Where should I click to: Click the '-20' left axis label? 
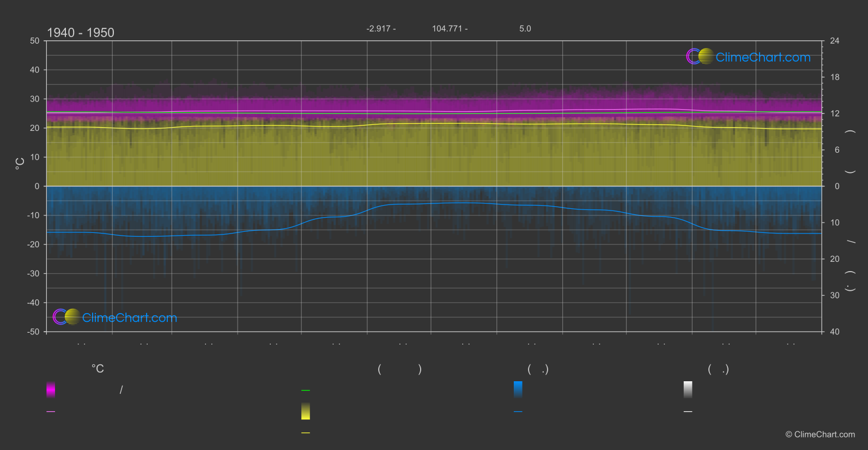[34, 244]
